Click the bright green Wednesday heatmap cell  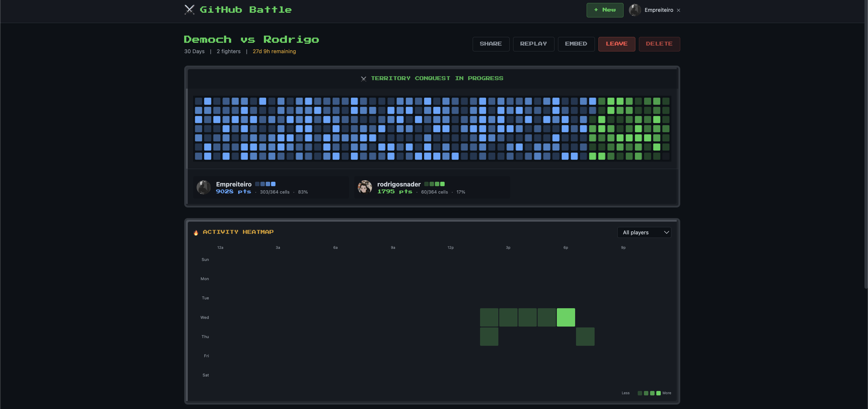pos(566,317)
